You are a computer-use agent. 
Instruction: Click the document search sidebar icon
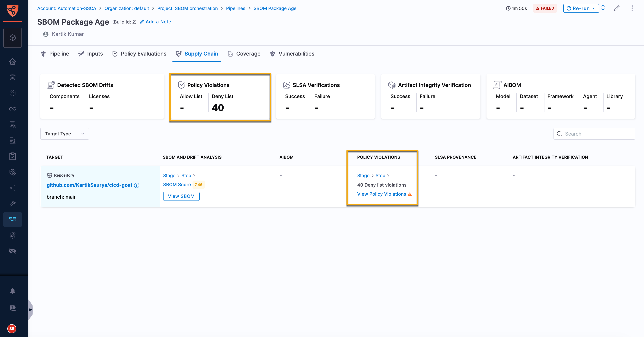pos(12,140)
